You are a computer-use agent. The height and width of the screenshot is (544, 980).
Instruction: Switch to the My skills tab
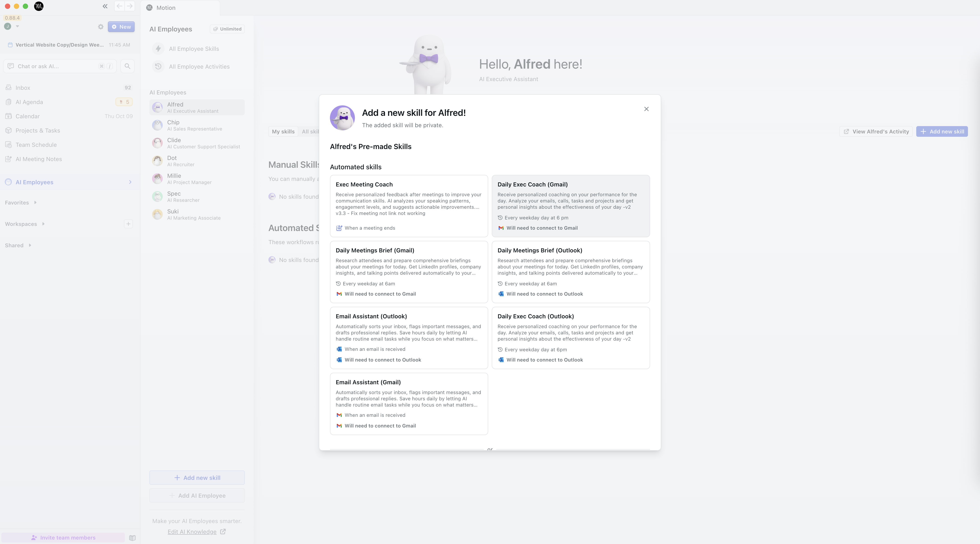coord(283,131)
